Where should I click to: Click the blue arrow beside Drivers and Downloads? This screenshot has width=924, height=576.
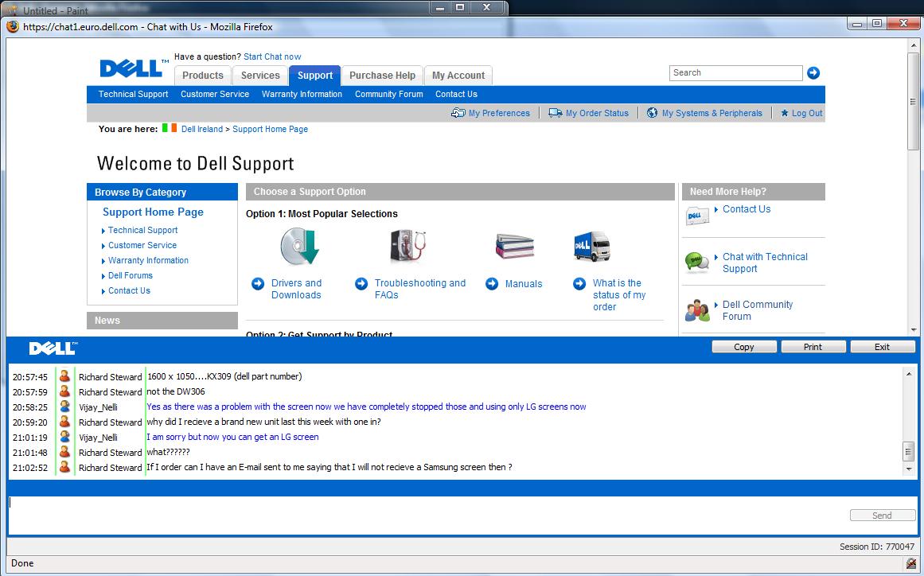pos(258,284)
